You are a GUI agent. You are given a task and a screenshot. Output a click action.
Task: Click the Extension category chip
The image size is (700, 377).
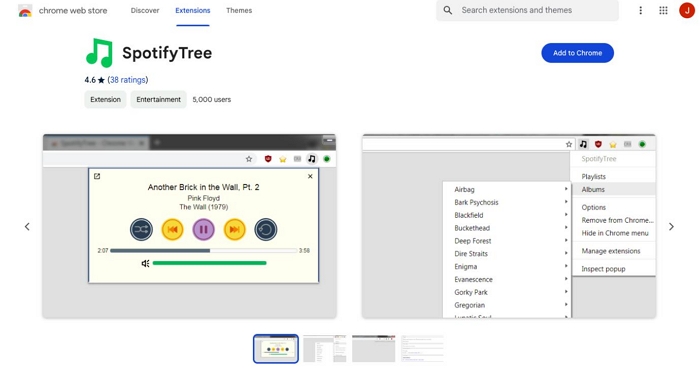[x=105, y=99]
